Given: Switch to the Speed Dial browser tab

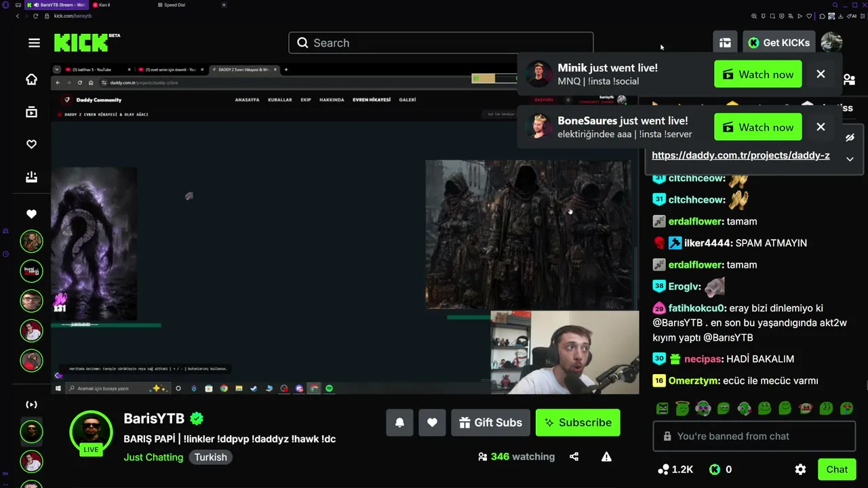Looking at the screenshot, I should (x=174, y=5).
